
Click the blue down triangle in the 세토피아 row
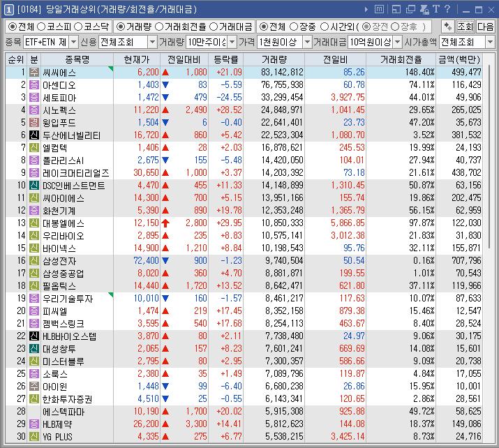click(165, 98)
